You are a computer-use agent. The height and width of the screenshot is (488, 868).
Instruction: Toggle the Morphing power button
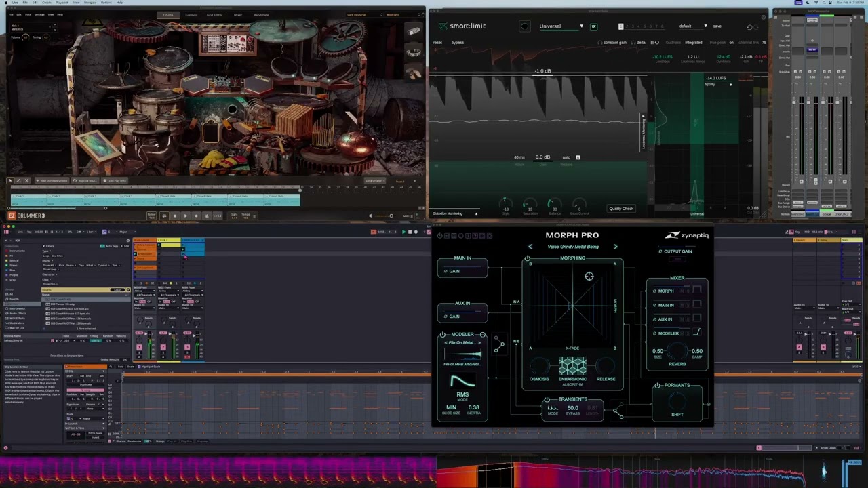click(x=527, y=258)
